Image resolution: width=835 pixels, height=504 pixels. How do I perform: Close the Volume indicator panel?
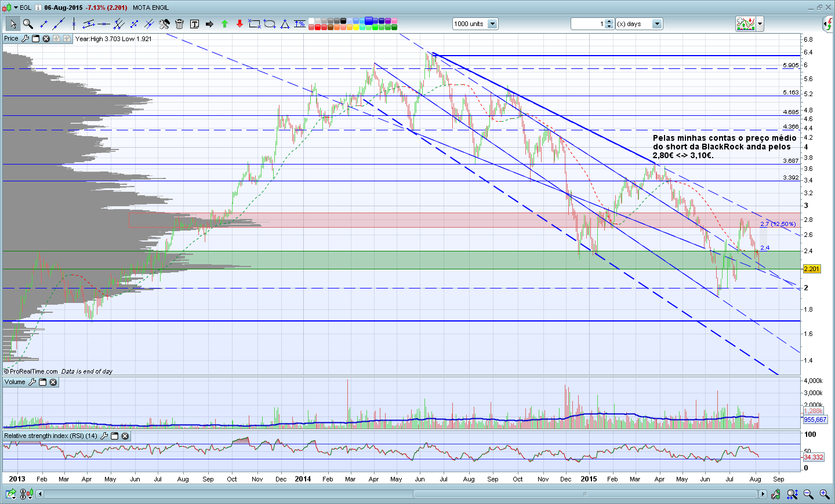pos(53,382)
